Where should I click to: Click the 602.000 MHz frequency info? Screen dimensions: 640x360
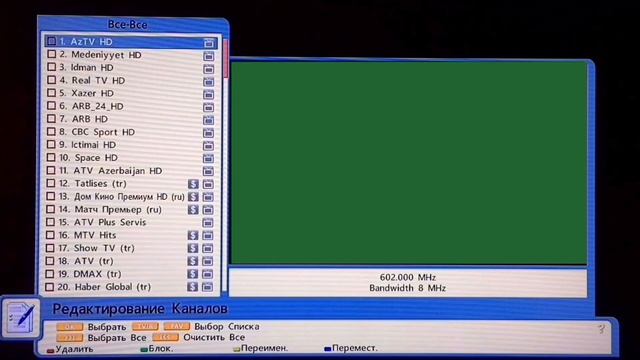(x=407, y=277)
